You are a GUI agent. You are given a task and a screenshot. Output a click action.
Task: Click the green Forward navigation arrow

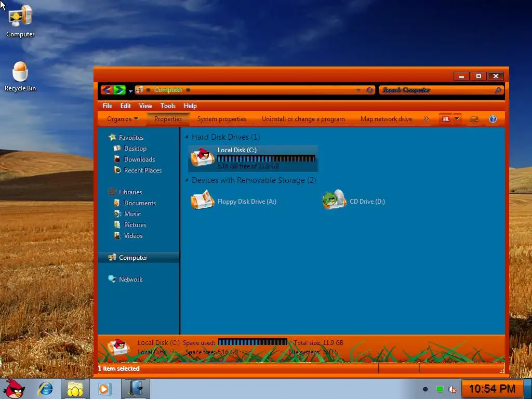tap(119, 90)
